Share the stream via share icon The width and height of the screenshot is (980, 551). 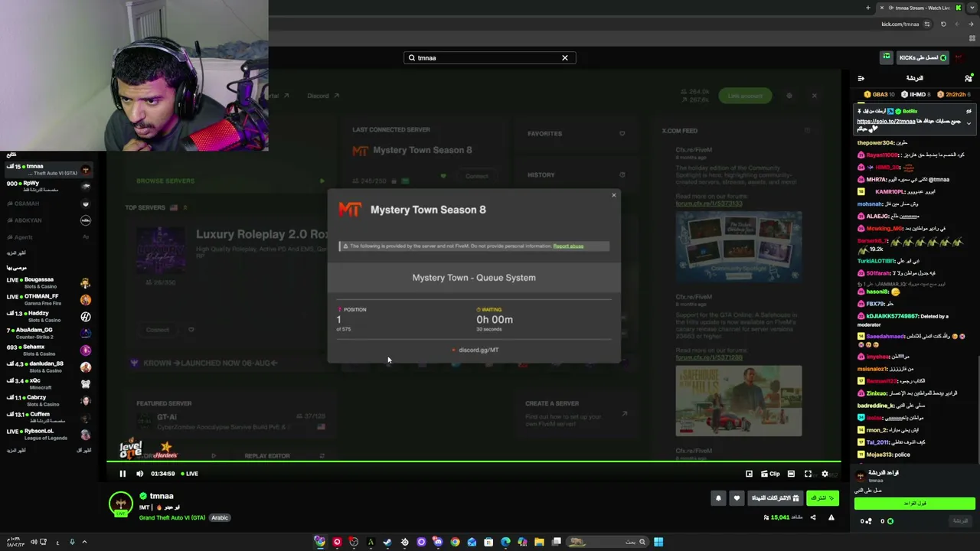(x=813, y=517)
